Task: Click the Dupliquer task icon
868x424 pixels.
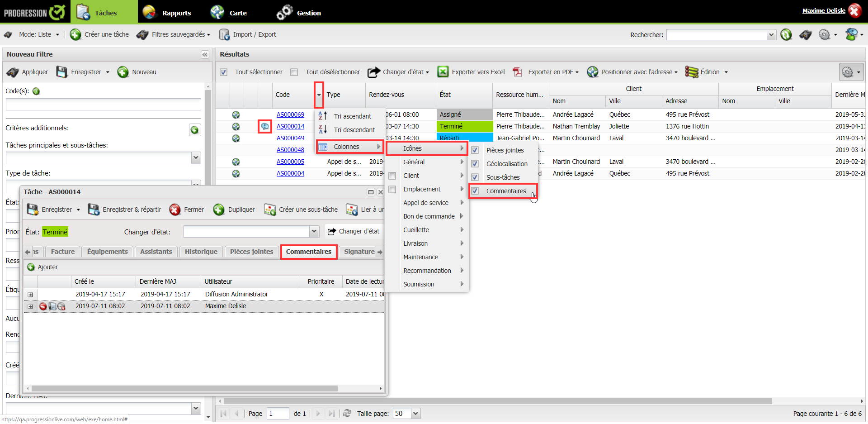Action: (219, 210)
